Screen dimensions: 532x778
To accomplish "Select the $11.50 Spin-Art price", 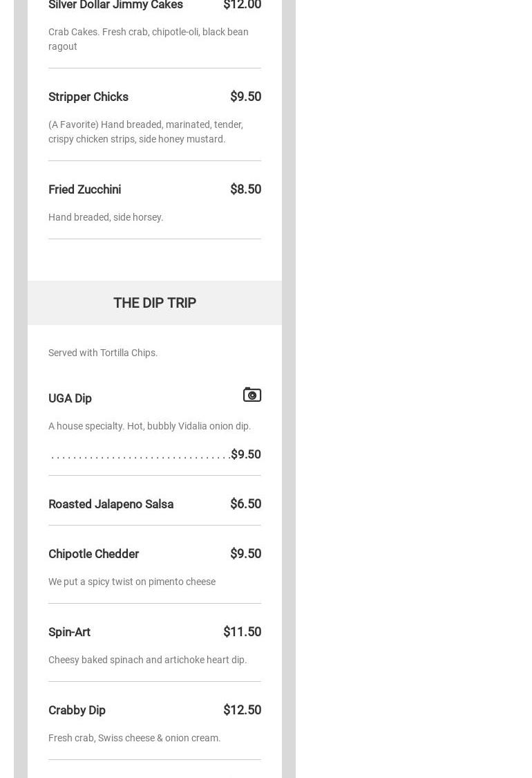I will [242, 632].
